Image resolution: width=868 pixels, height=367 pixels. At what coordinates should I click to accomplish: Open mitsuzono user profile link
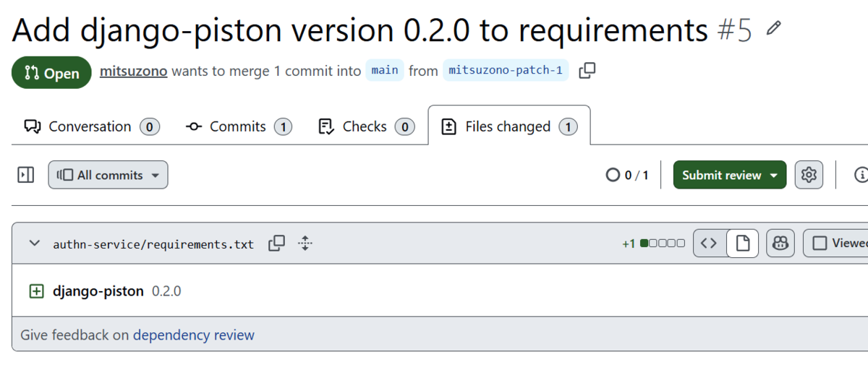coord(134,71)
